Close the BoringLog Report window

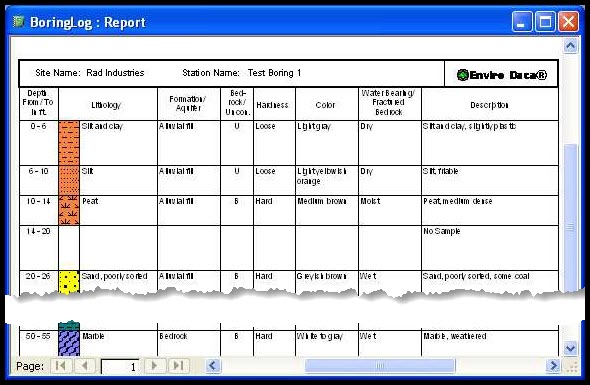point(569,21)
